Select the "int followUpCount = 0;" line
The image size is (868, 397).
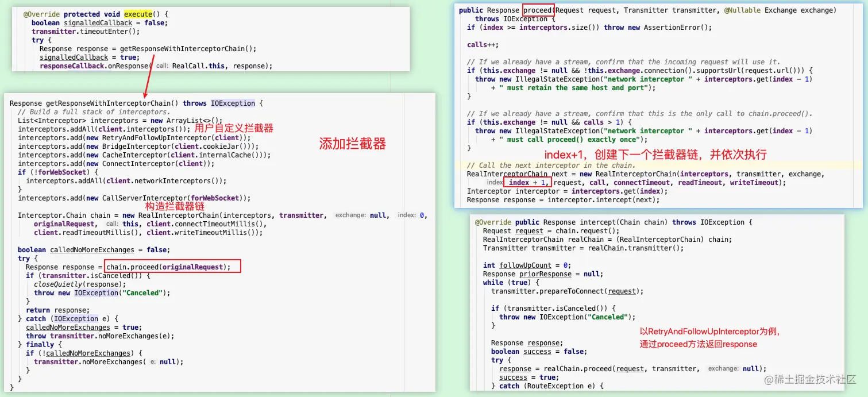527,265
